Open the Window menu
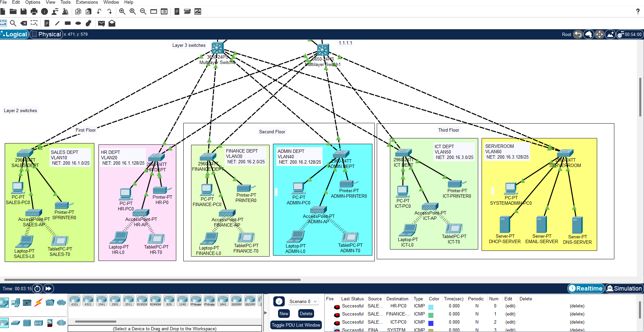 111,2
